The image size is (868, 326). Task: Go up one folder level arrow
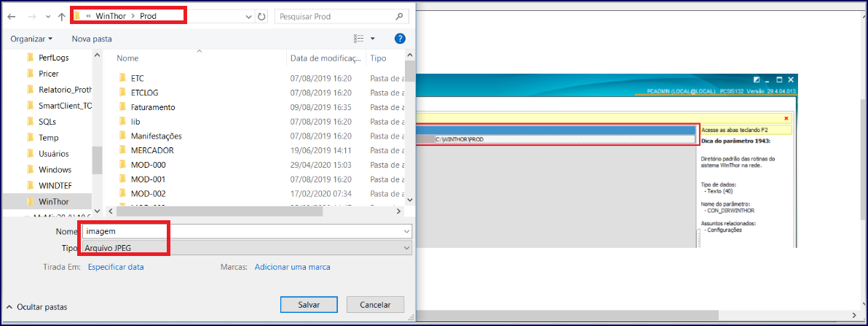coord(61,17)
